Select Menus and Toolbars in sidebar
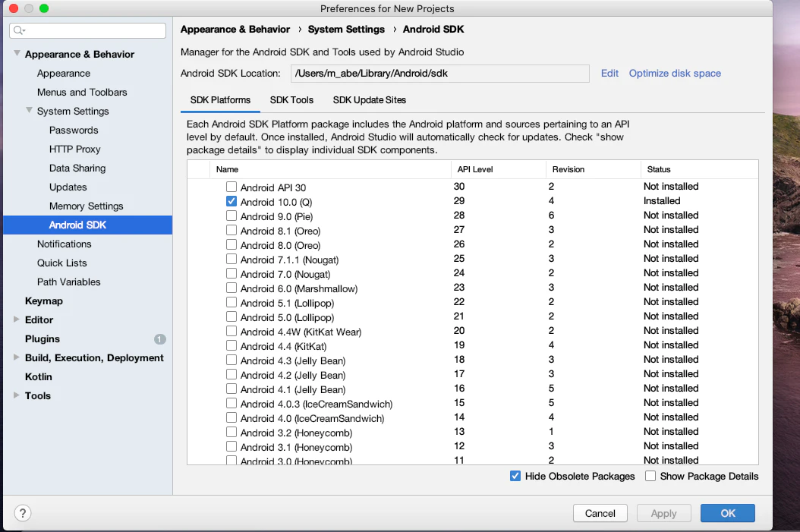Image resolution: width=800 pixels, height=532 pixels. (82, 93)
